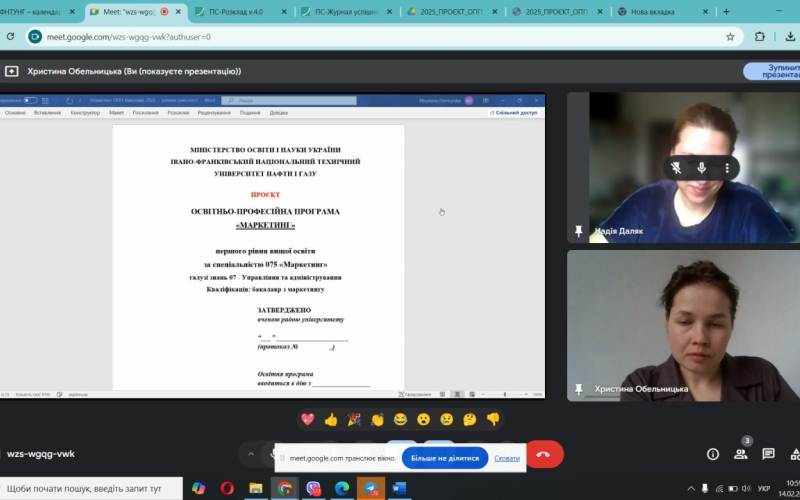Screen dimensions: 800x500
Task: Toggle AutoSave switch in shared Word window
Action: coord(31,101)
